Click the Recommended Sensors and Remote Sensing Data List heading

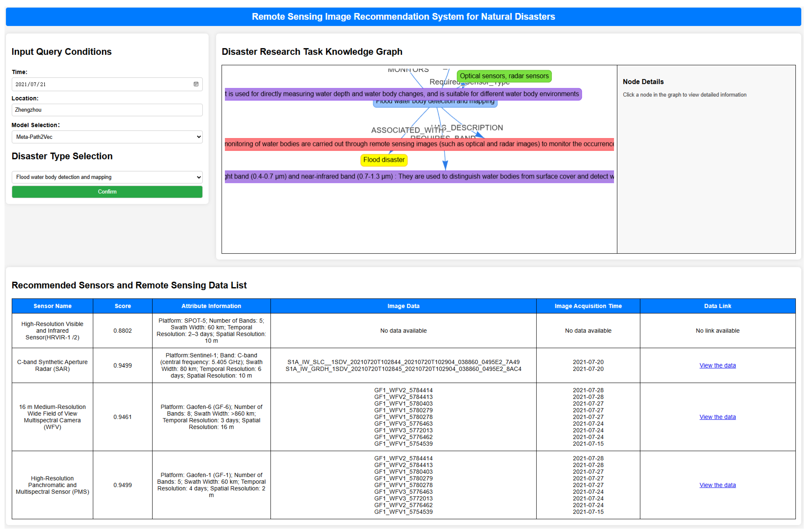129,285
